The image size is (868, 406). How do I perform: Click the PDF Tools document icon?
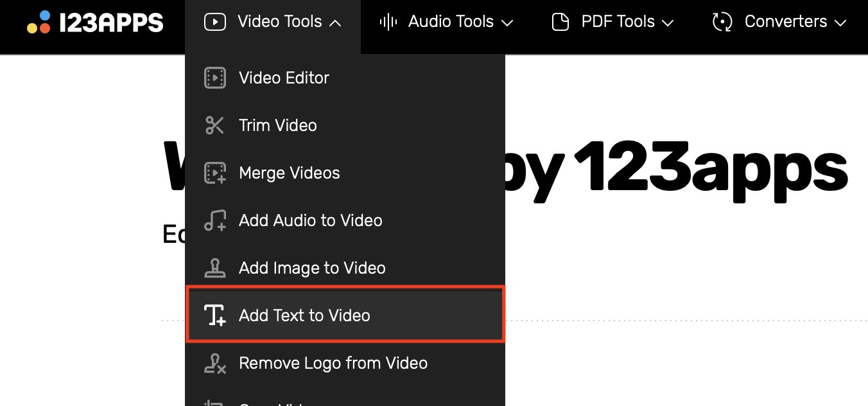[x=560, y=22]
